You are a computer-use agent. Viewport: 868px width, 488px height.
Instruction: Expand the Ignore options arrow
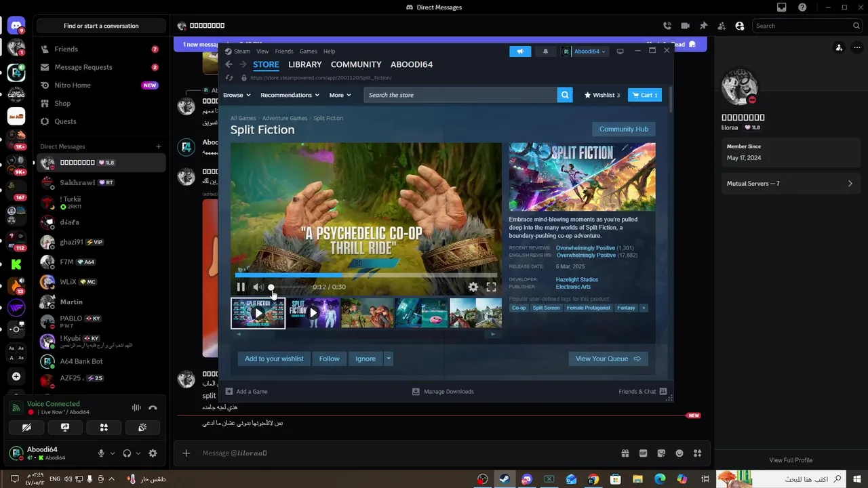click(x=388, y=359)
